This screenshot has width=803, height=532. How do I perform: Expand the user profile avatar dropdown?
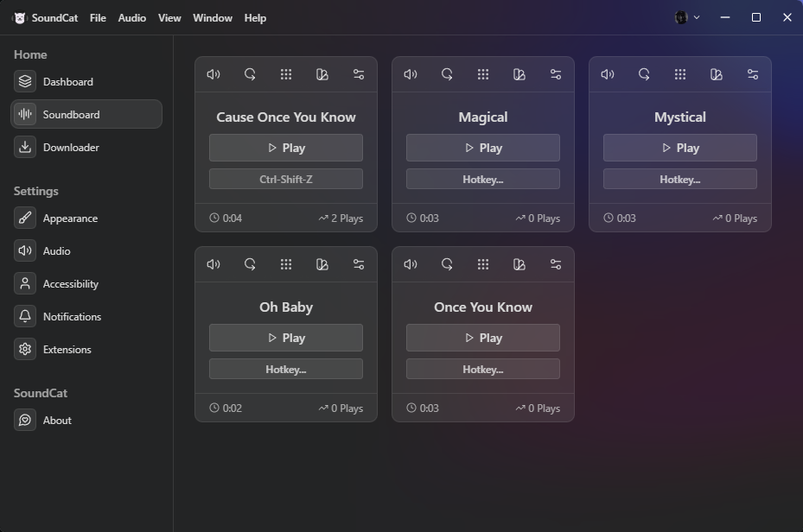687,17
